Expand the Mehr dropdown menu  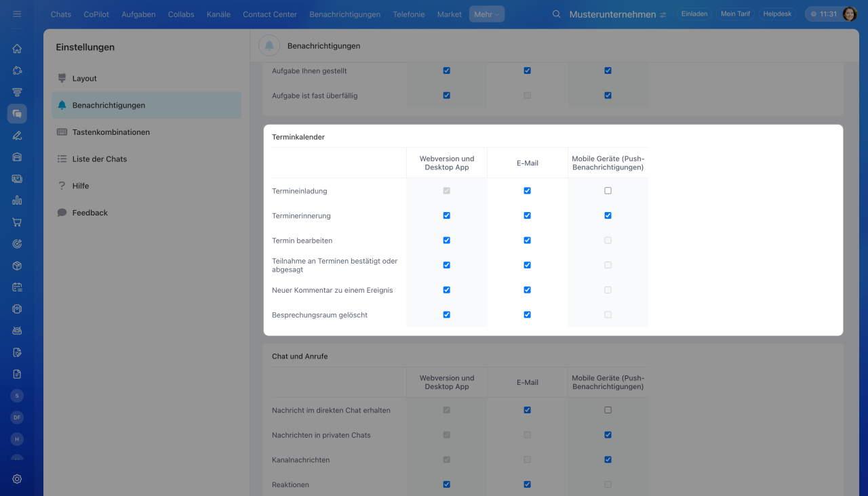point(486,14)
